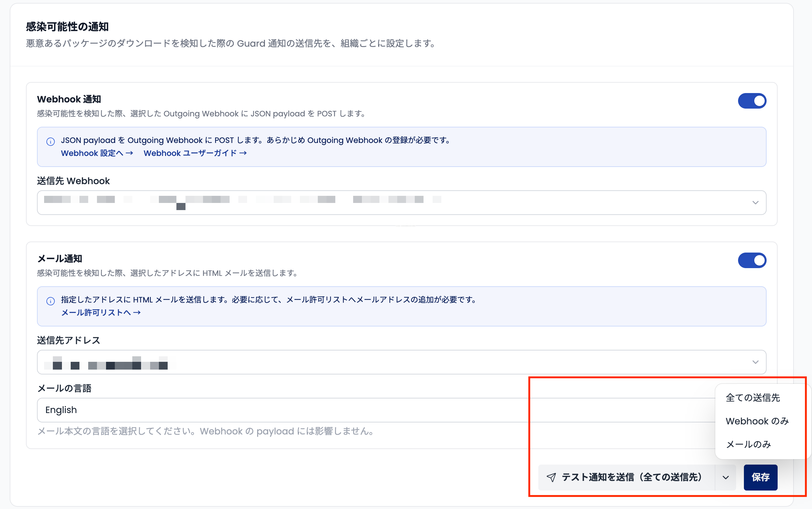
Task: Click the メール通知 section title
Action: point(60,258)
